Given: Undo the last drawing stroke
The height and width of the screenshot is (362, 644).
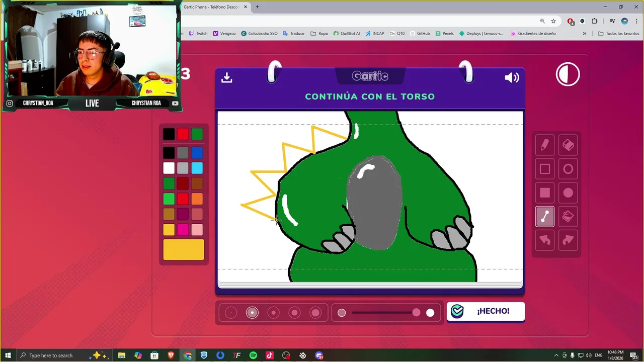Looking at the screenshot, I should click(545, 240).
